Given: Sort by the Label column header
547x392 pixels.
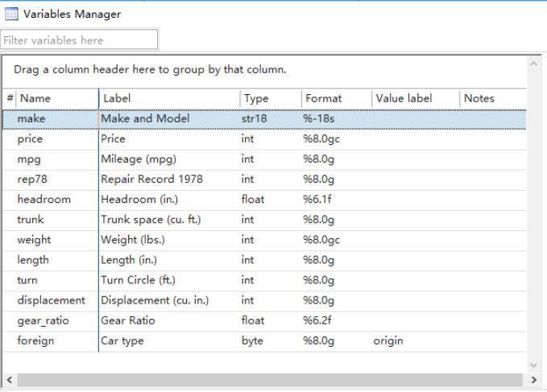Looking at the screenshot, I should (168, 98).
